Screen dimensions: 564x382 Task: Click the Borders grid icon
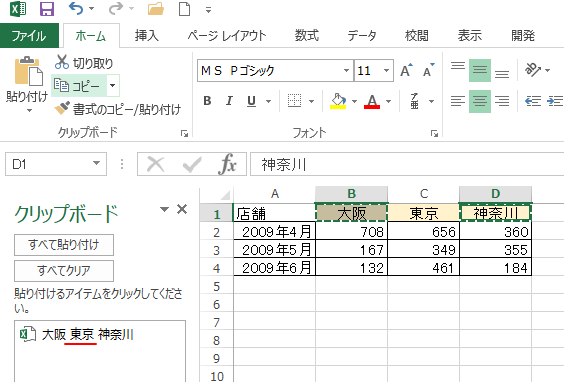(294, 101)
